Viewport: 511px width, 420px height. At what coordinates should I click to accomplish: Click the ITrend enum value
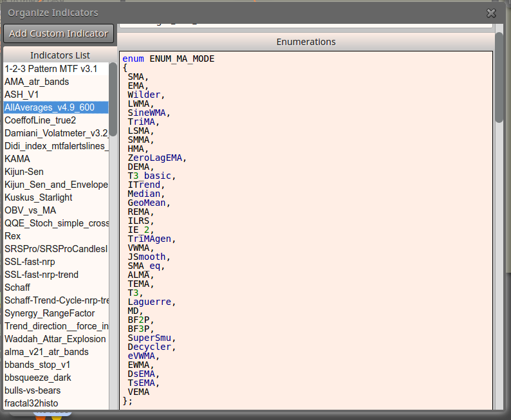144,185
